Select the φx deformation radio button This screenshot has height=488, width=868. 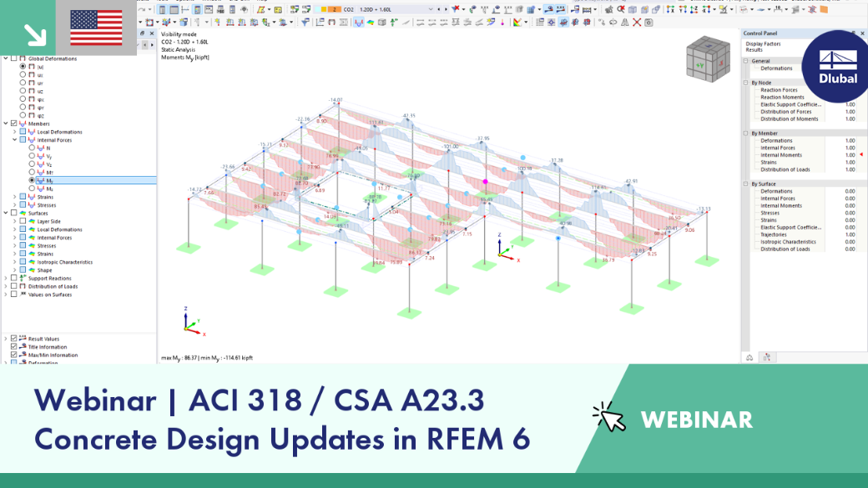click(x=23, y=99)
